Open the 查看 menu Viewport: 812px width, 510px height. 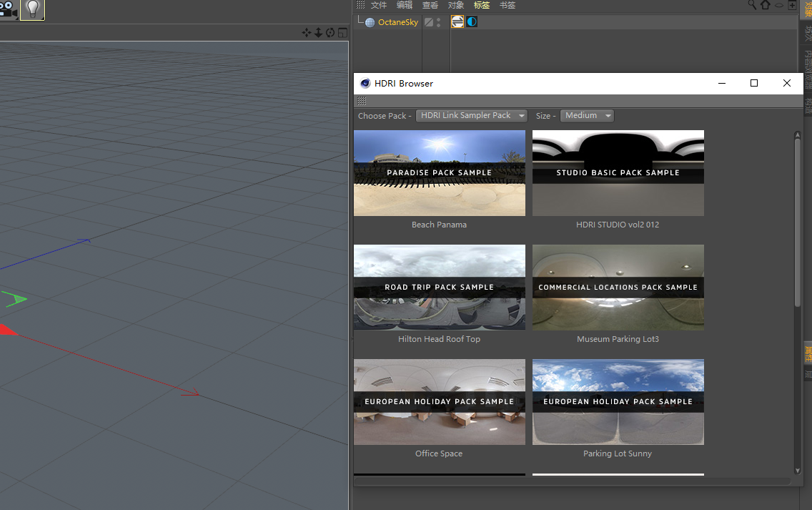coord(430,5)
